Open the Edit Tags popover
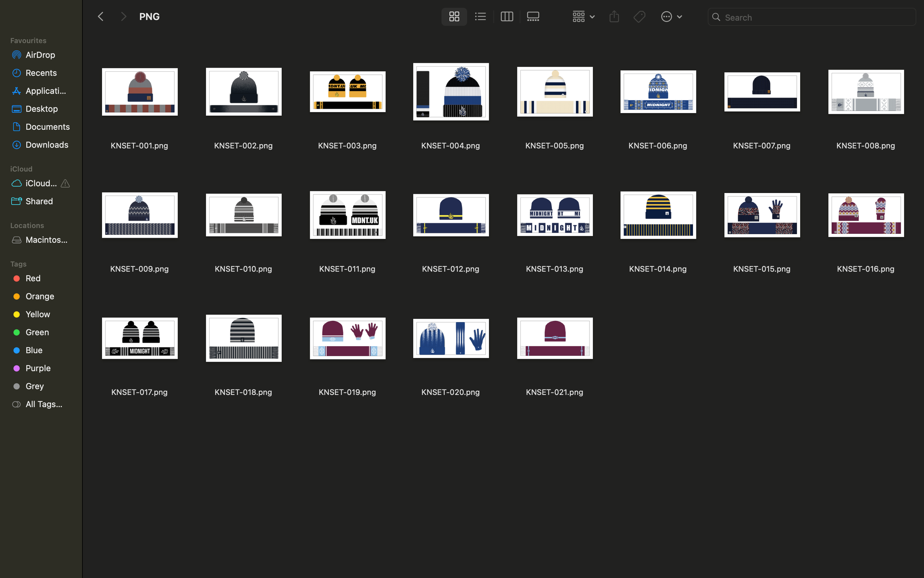The image size is (924, 578). coord(639,16)
